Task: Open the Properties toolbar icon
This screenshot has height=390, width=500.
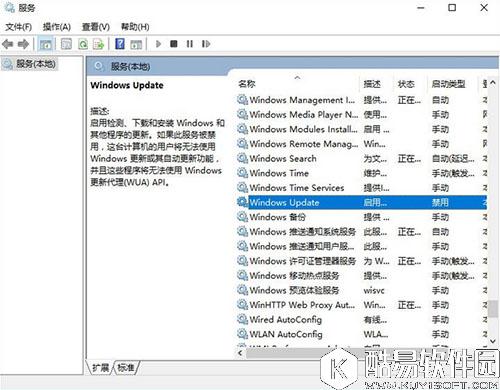Action: pyautogui.click(x=66, y=44)
